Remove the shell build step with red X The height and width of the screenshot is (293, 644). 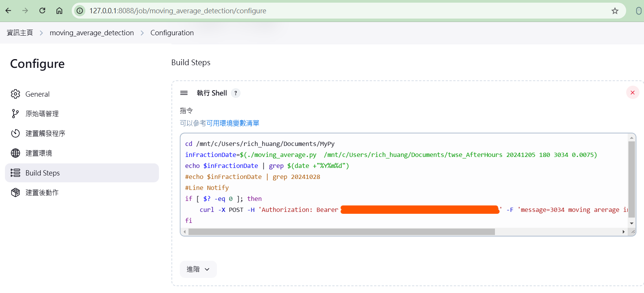[632, 93]
